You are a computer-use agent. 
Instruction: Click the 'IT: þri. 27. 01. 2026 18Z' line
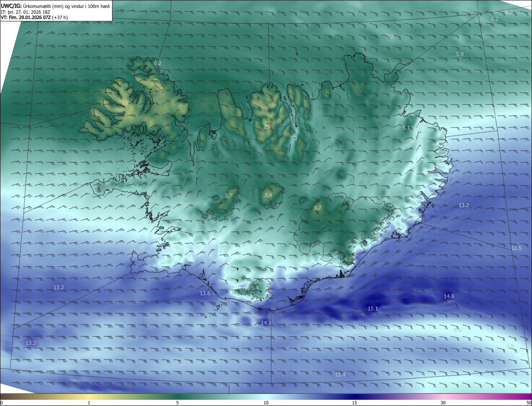pos(26,12)
